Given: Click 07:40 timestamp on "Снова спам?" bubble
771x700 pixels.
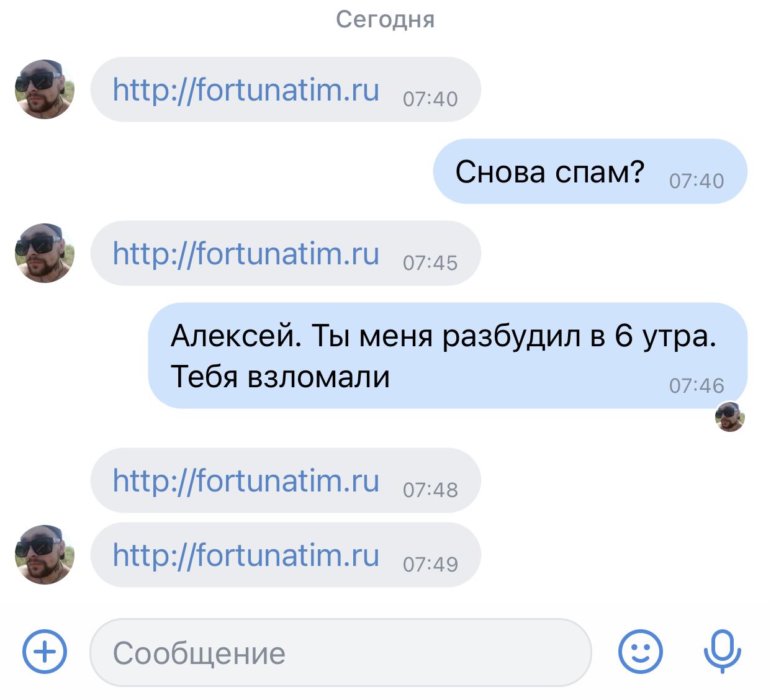Looking at the screenshot, I should coord(697,181).
